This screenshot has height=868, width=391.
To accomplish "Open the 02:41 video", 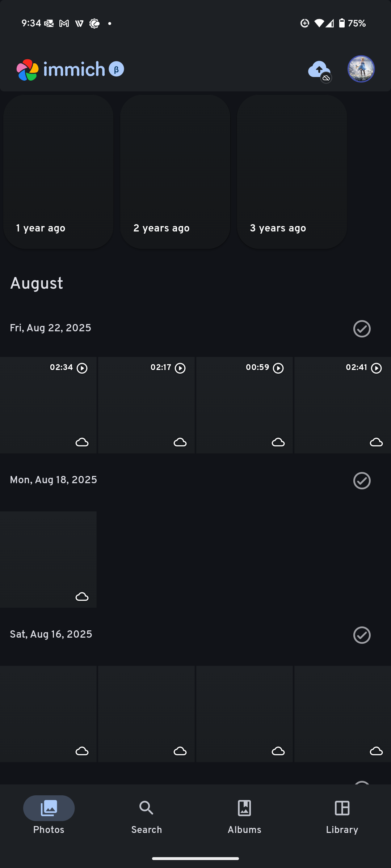I will click(342, 405).
